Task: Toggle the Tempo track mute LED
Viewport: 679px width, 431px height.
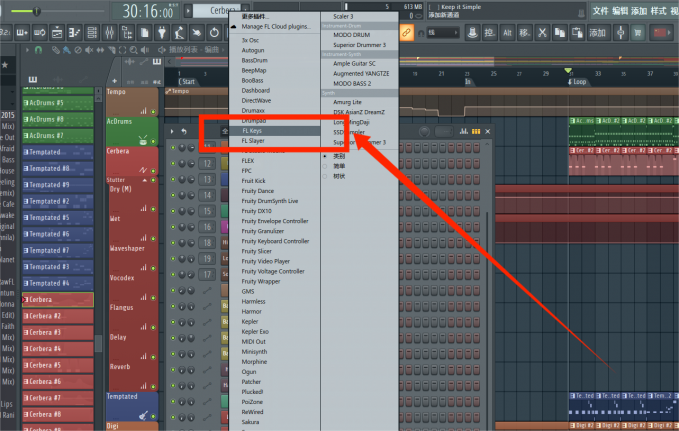Action: (153, 112)
